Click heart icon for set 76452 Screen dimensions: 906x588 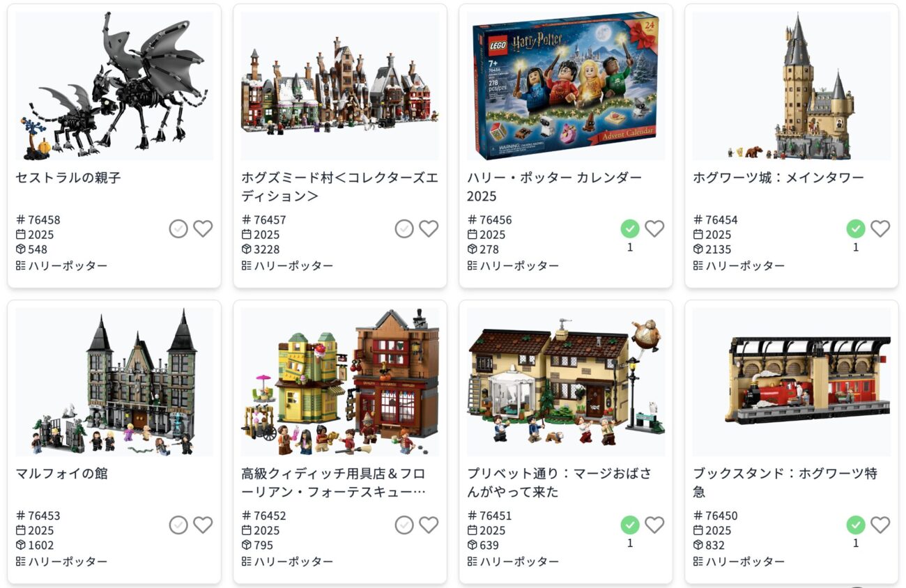(429, 525)
